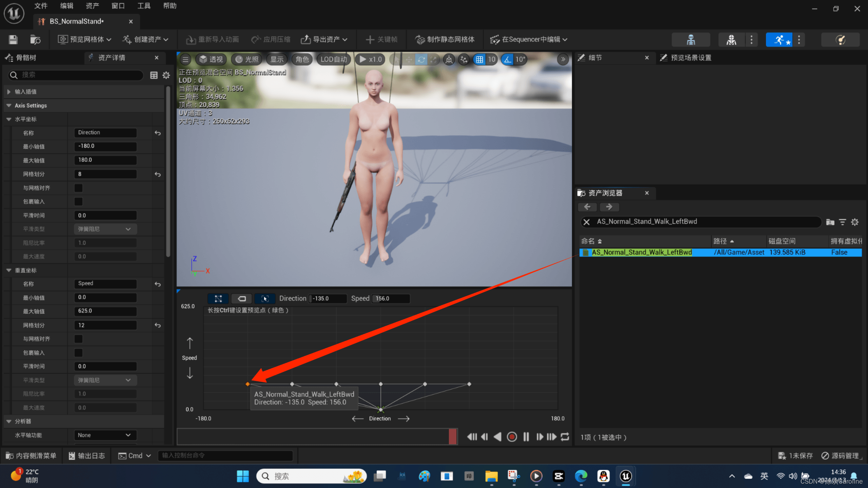Navigate back in Asset Browser
Image resolution: width=868 pixels, height=488 pixels.
coord(588,207)
